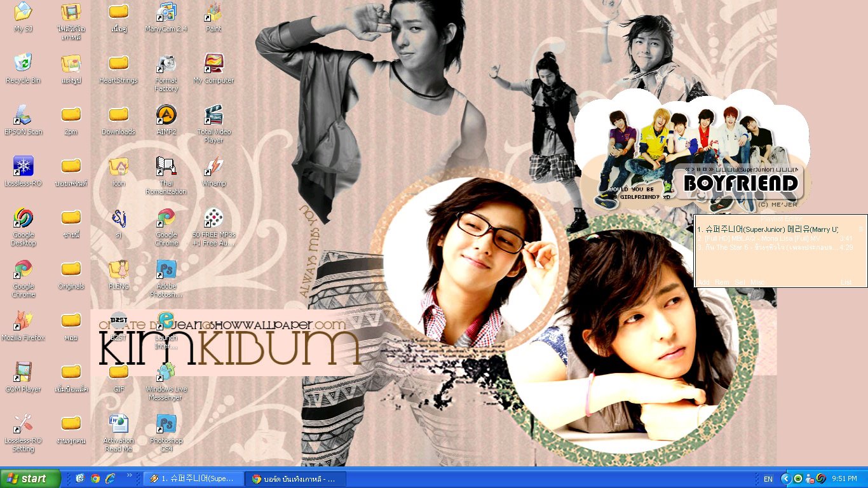Open the My SJ desktop folder
Viewport: 868px width, 488px height.
coord(24,17)
